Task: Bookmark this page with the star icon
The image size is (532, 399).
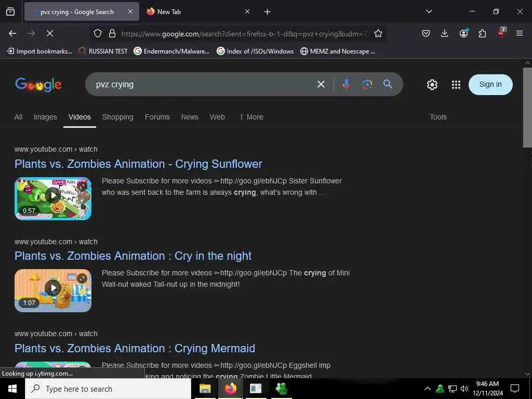Action: [x=378, y=33]
